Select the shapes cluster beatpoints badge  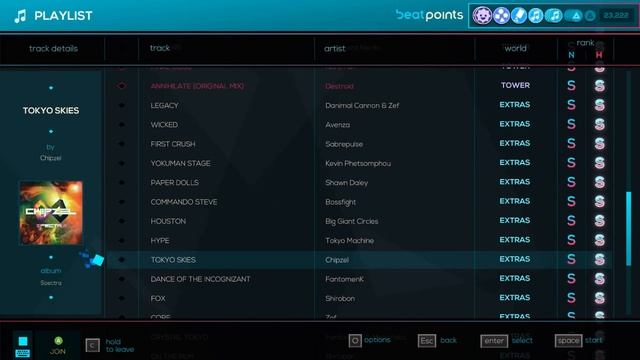pos(501,16)
